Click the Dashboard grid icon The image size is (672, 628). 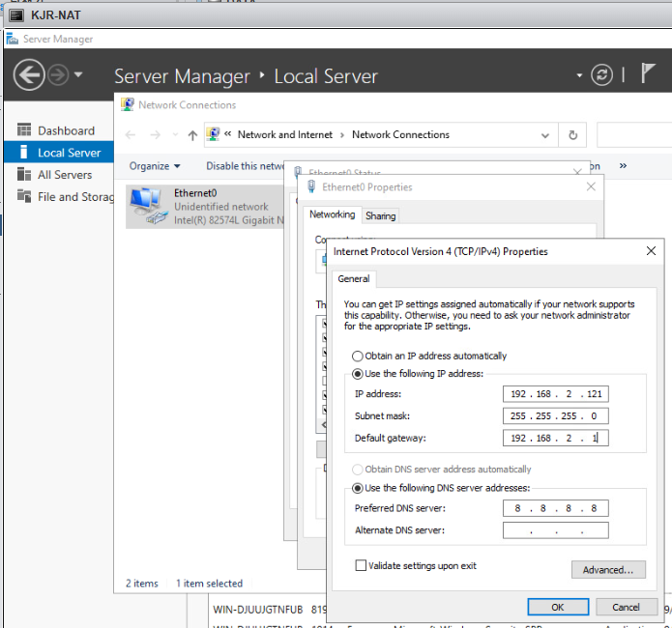click(24, 129)
